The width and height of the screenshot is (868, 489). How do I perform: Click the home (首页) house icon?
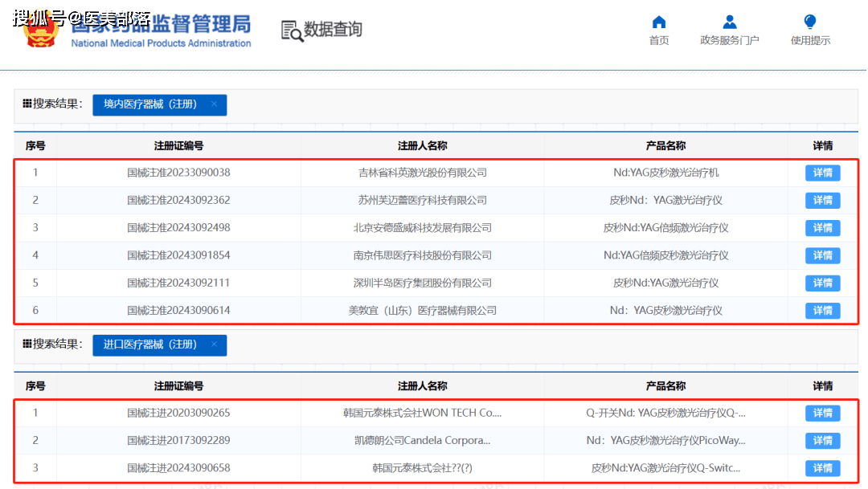click(x=659, y=22)
